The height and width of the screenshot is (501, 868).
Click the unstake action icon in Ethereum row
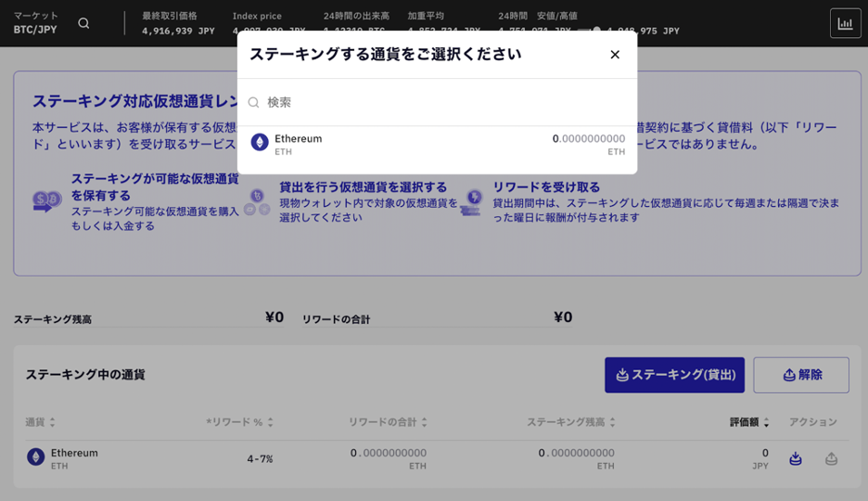831,458
